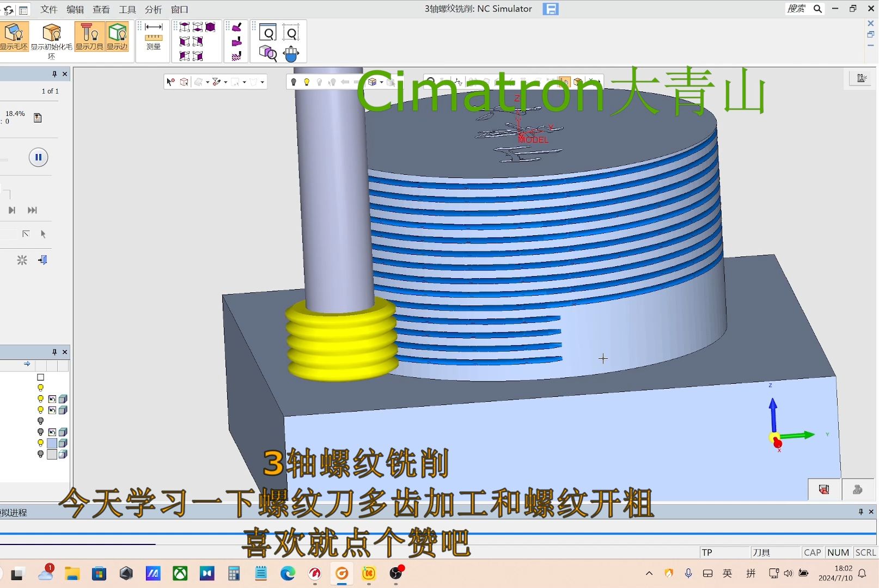879x588 pixels.
Task: Expand the render mode cube dropdown arrow
Action: click(381, 82)
